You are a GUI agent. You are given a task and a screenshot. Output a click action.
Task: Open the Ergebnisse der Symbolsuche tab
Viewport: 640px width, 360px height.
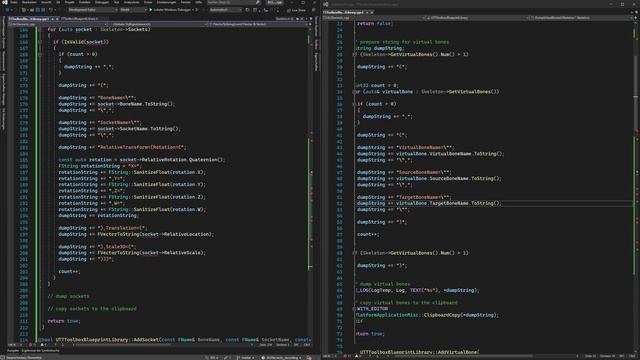click(x=40, y=350)
